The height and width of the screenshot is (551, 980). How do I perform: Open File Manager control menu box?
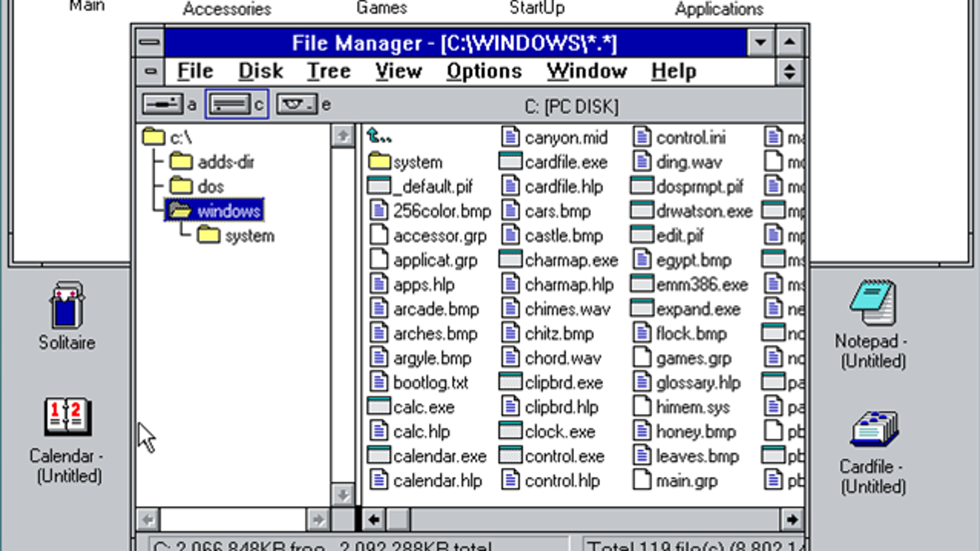[x=150, y=42]
